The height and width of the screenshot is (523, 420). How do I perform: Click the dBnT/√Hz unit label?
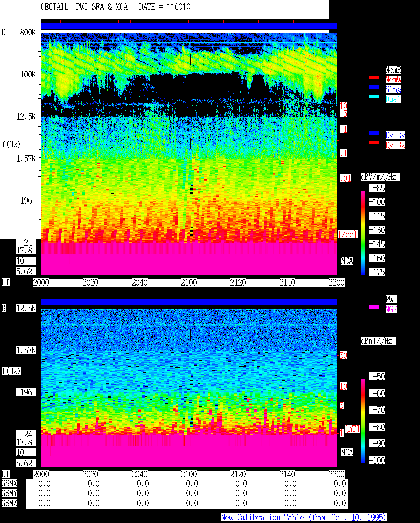[378, 341]
